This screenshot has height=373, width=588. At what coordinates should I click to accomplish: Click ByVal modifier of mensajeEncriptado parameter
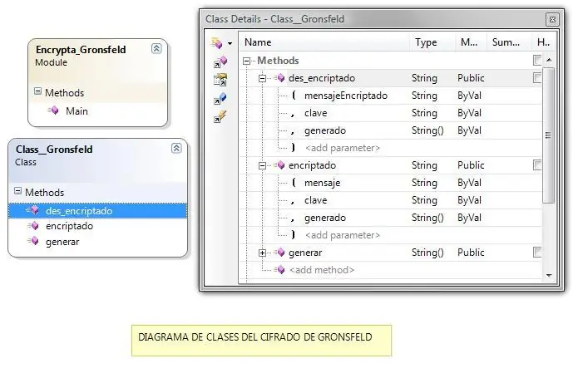469,96
